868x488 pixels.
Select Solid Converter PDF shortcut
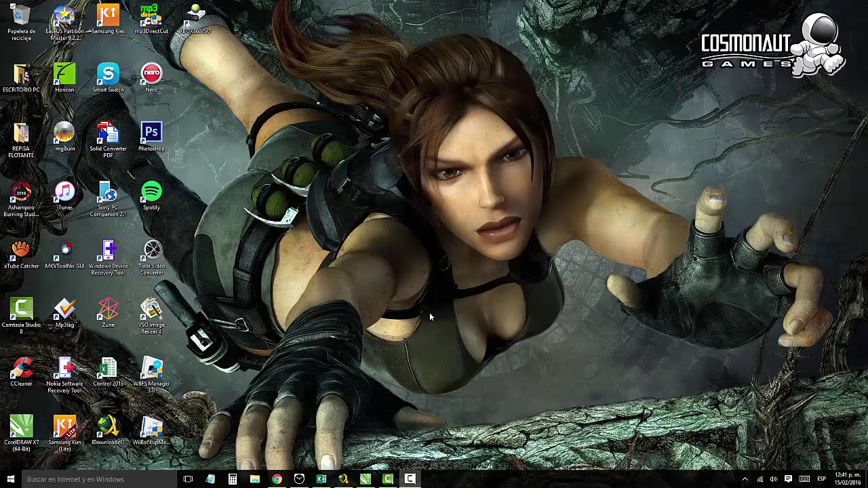tap(108, 140)
